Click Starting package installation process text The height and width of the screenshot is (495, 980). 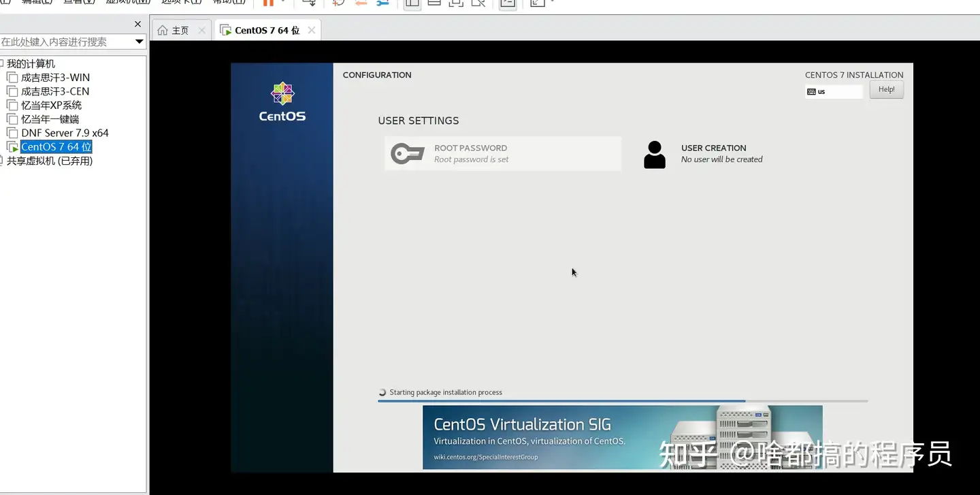coord(446,392)
